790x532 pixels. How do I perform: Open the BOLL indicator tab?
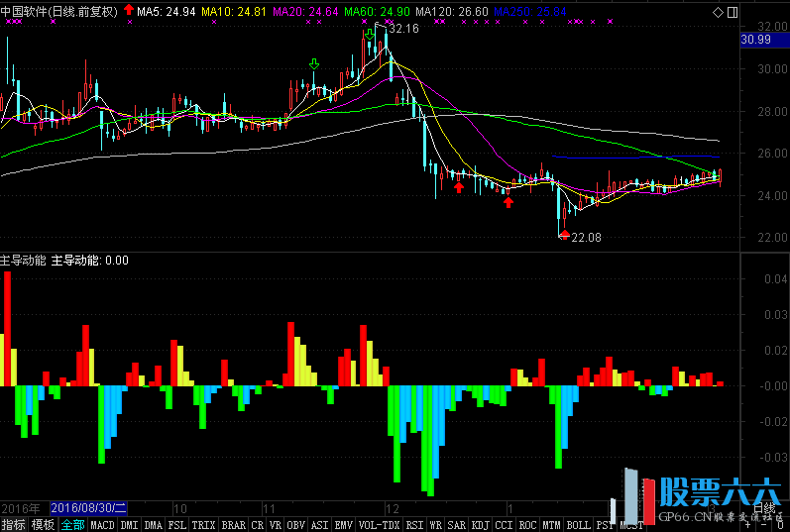point(578,525)
